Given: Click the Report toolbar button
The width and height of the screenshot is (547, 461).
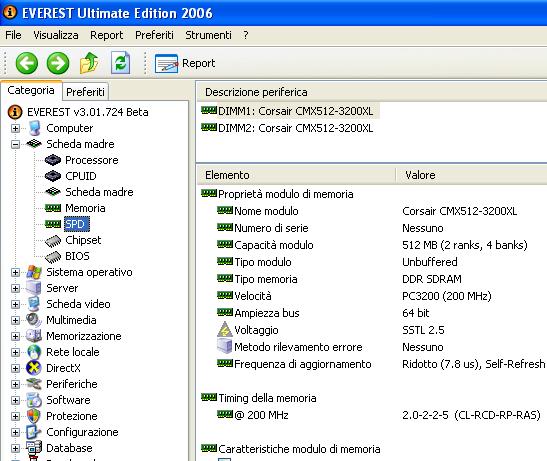Looking at the screenshot, I should coord(185,64).
